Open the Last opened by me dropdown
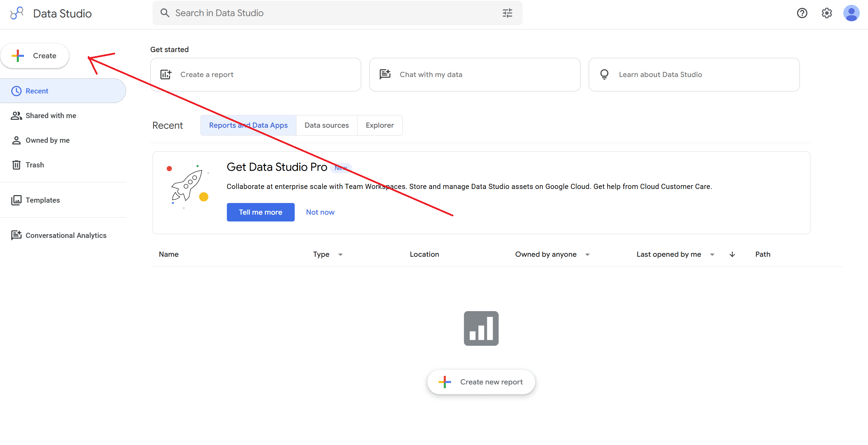868x445 pixels. [675, 254]
